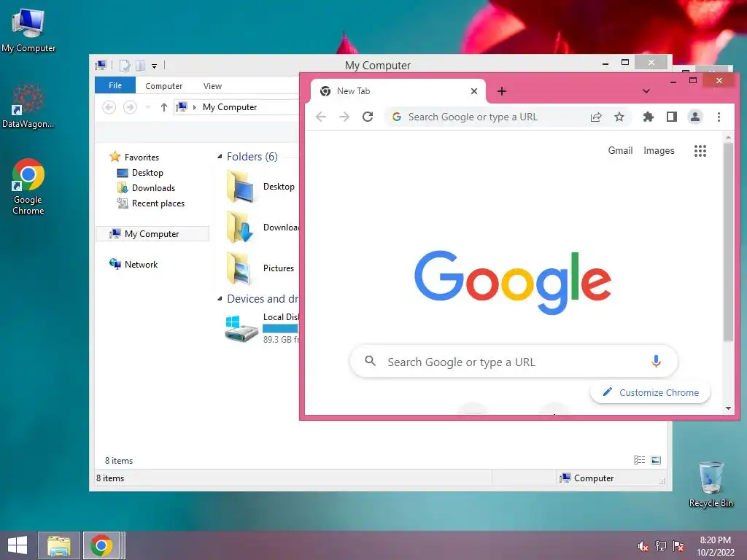Image resolution: width=747 pixels, height=560 pixels.
Task: Go back in Chrome's toolbar
Action: [x=321, y=117]
